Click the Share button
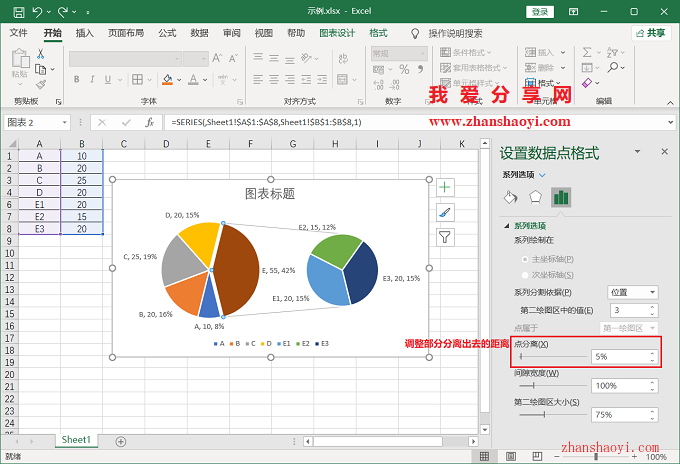This screenshot has width=680, height=464. tap(651, 33)
